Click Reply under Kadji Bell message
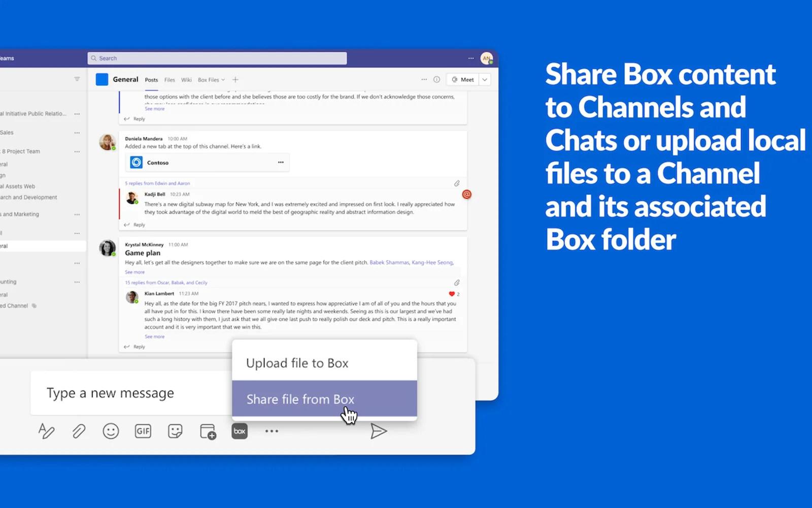The image size is (812, 508). 135,225
